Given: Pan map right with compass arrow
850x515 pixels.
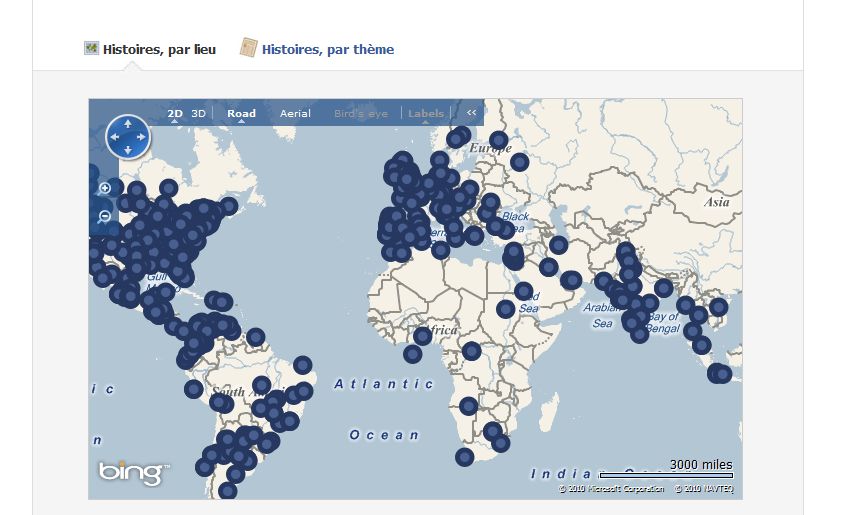Looking at the screenshot, I should [x=141, y=137].
